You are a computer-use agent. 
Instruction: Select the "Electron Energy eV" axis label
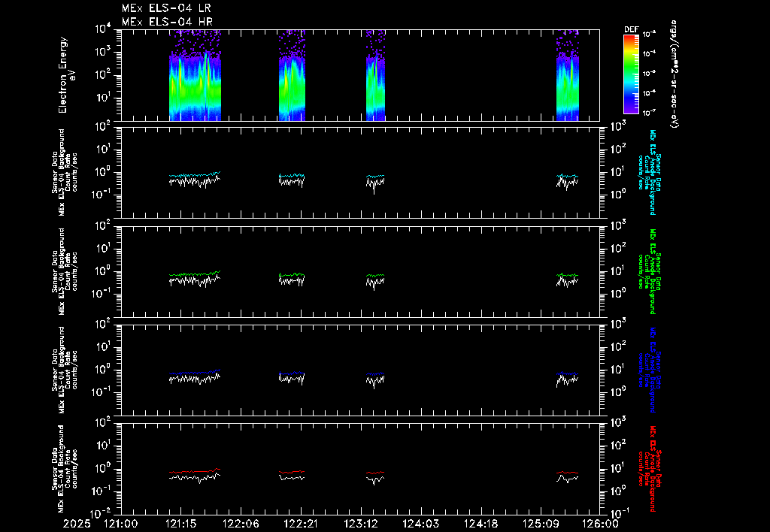coord(67,75)
